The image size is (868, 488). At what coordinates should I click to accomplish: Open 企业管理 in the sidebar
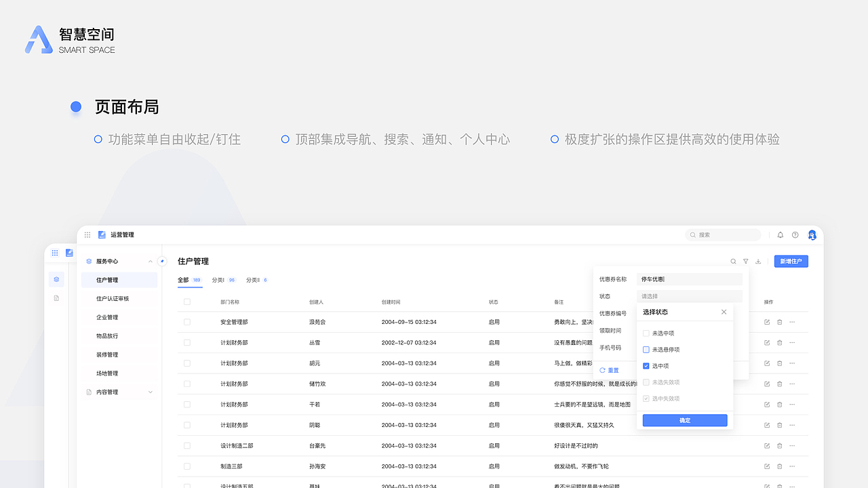click(x=107, y=317)
